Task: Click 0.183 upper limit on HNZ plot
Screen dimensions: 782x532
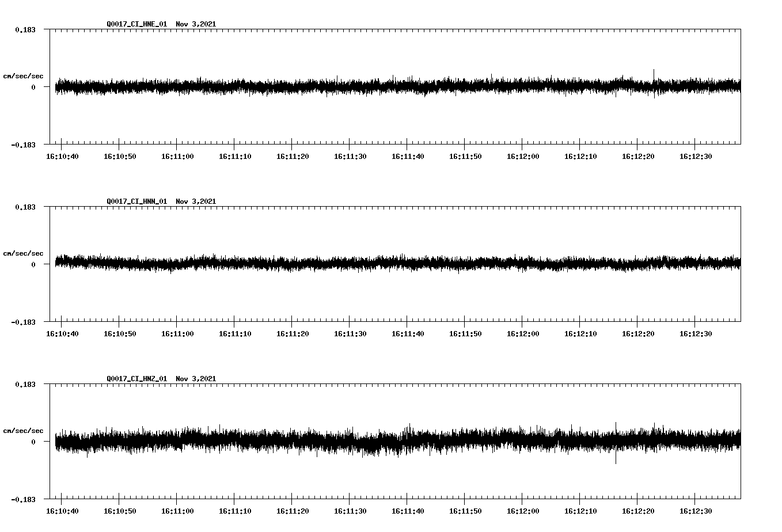Action: 25,384
